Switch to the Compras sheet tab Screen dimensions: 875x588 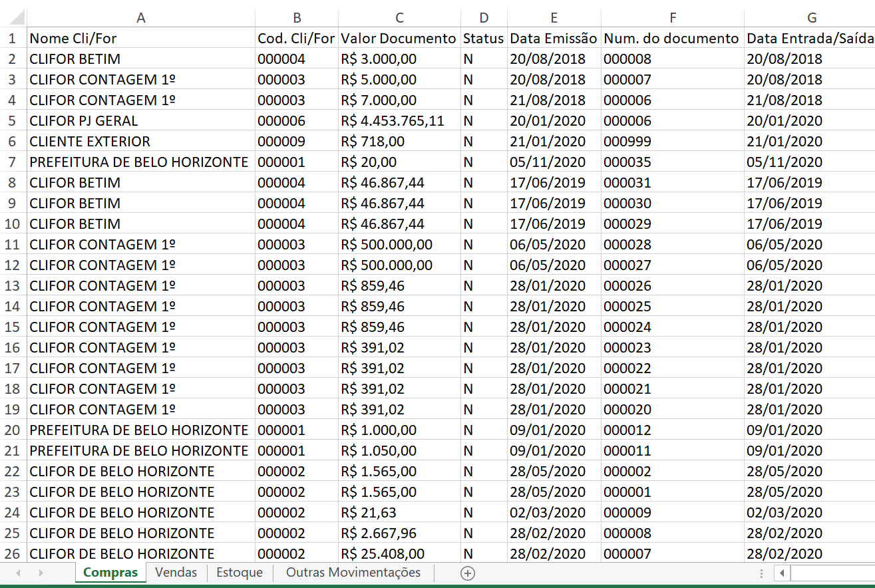click(110, 573)
